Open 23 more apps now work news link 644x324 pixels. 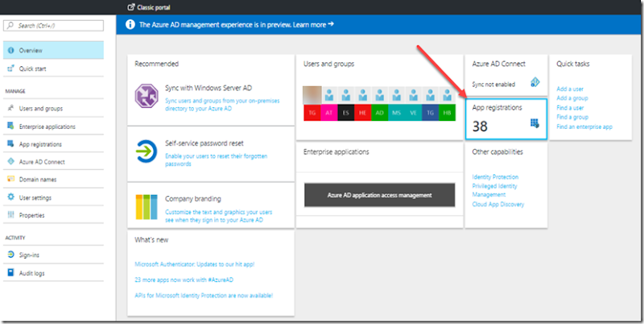point(184,280)
